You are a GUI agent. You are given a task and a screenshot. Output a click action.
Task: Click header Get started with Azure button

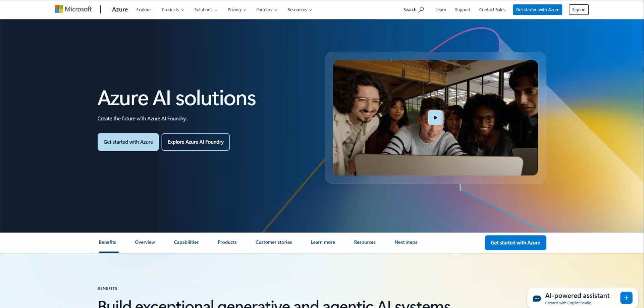point(537,10)
